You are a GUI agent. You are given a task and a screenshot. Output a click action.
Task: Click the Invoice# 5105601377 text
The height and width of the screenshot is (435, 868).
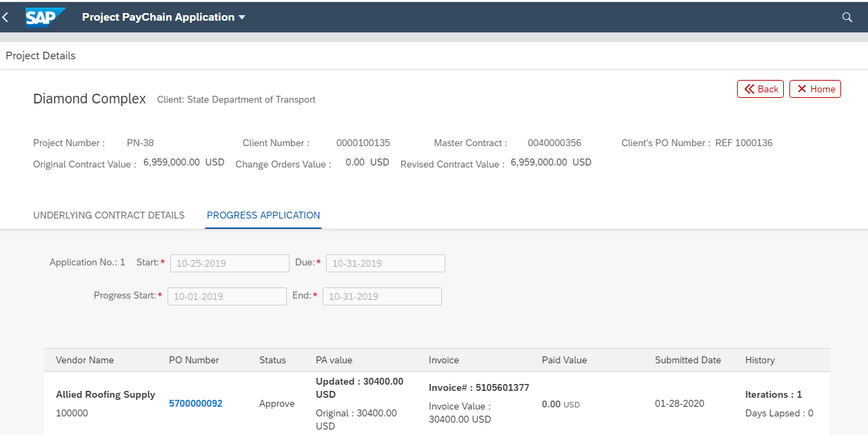[478, 387]
